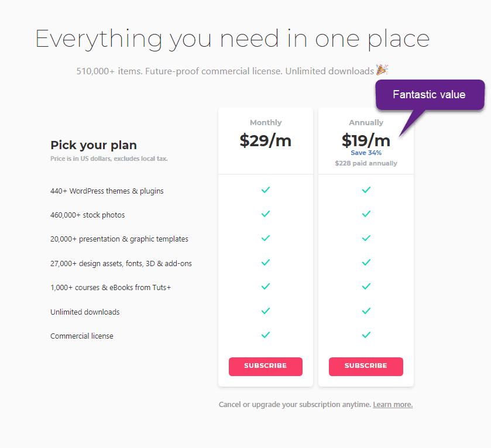
Task: Select the Monthly plan header
Action: pyautogui.click(x=266, y=122)
